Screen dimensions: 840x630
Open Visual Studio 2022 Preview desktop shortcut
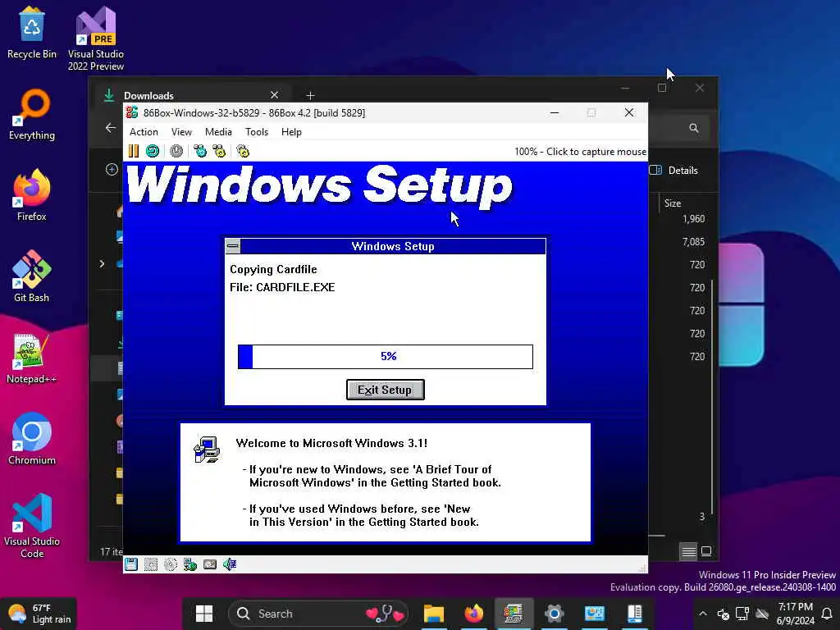[x=96, y=39]
